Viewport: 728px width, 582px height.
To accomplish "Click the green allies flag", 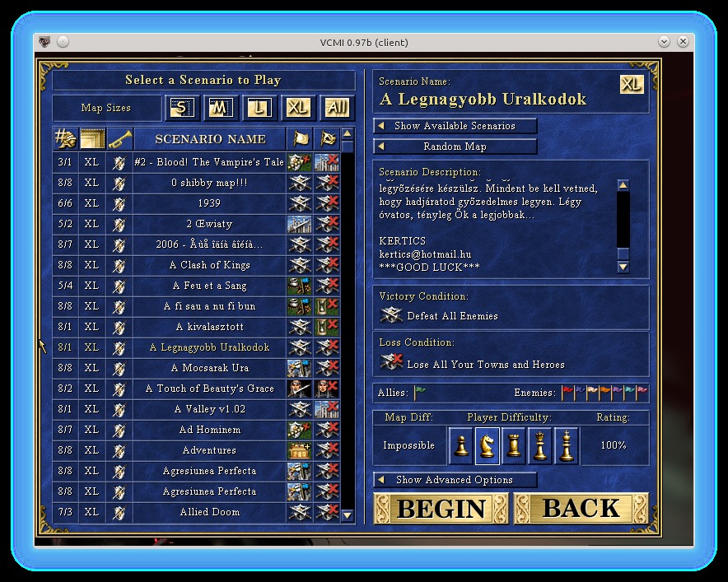I will tap(420, 393).
